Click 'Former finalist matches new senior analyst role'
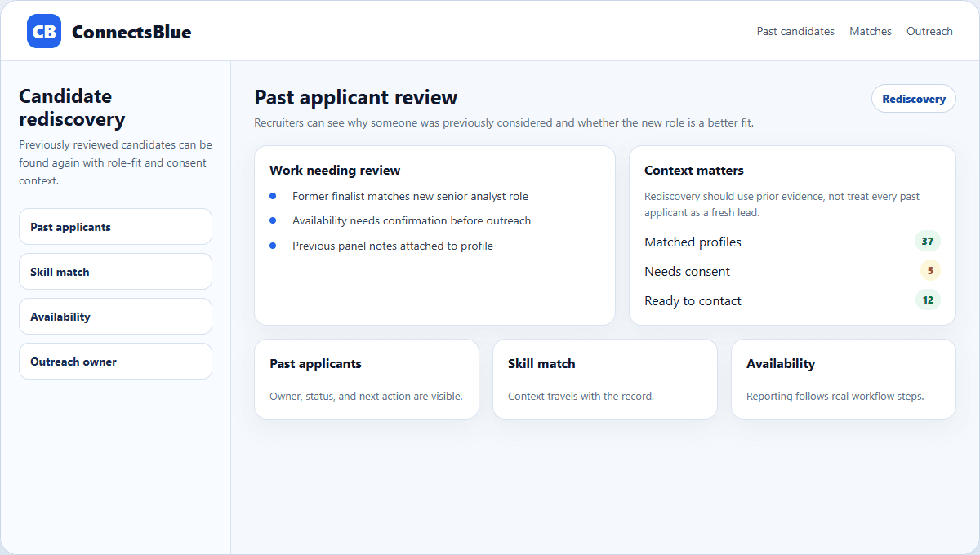Viewport: 980px width, 555px height. point(410,196)
